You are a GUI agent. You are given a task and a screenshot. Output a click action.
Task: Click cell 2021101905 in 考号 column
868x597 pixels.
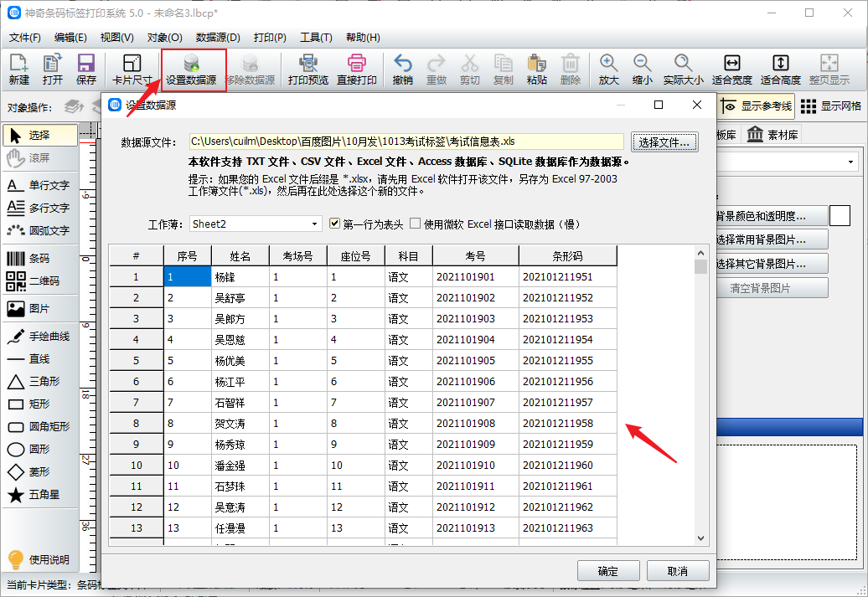pyautogui.click(x=475, y=361)
